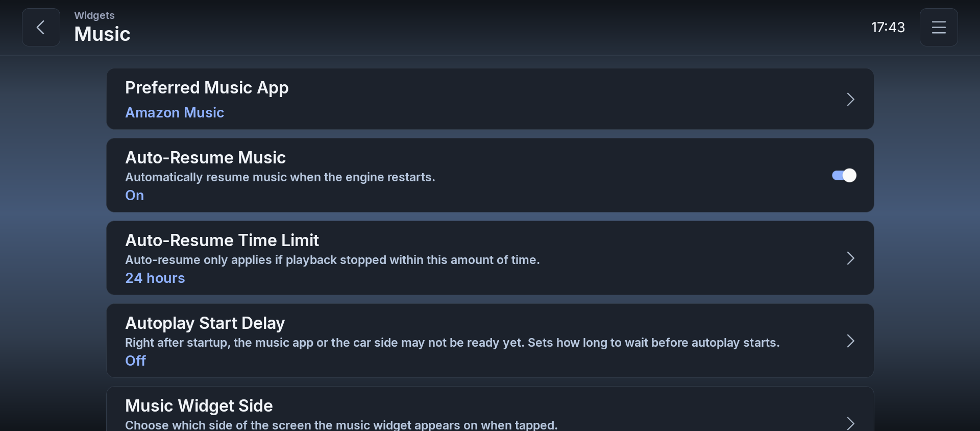The image size is (980, 431).
Task: Open the Autoplay Start Delay setting
Action: coord(490,341)
